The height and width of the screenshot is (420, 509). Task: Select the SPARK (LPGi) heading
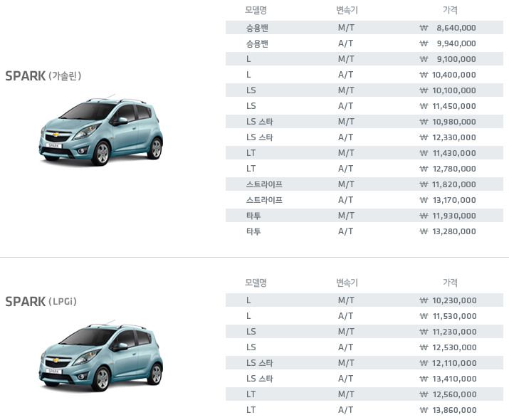[x=41, y=302]
